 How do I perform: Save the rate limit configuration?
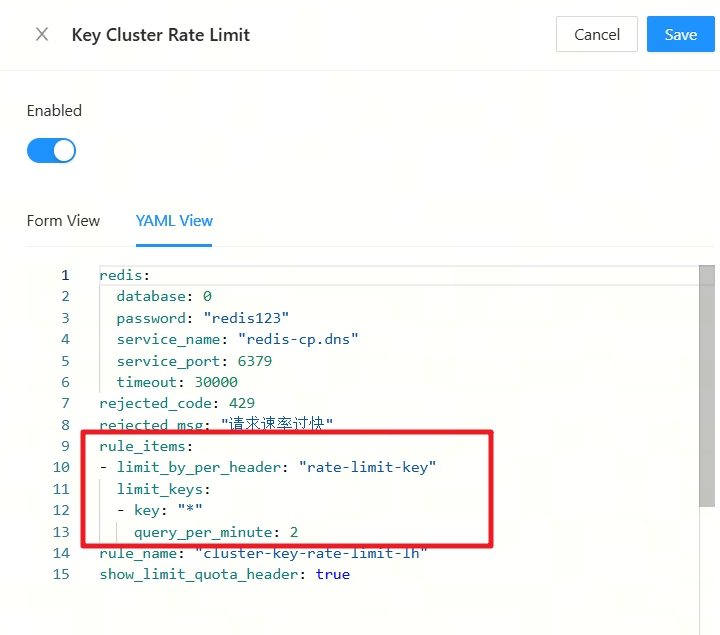click(x=681, y=34)
